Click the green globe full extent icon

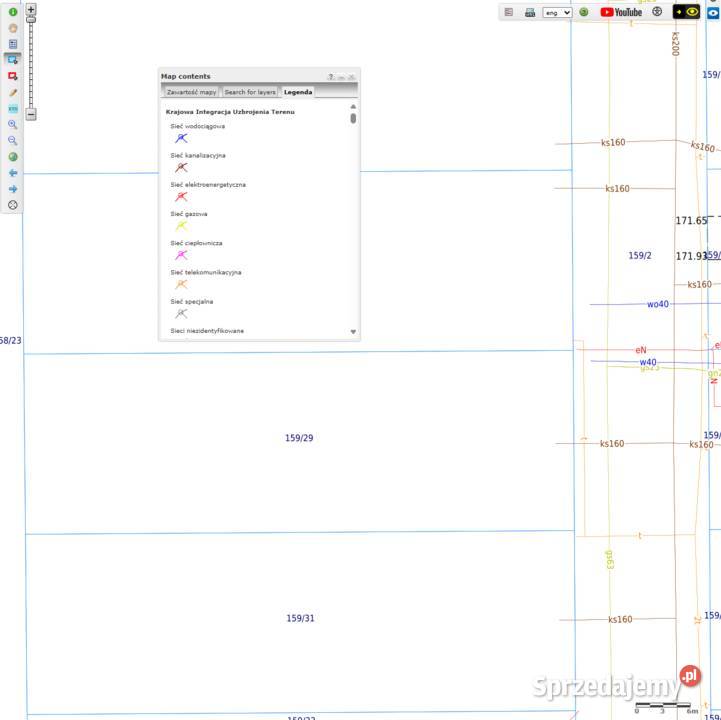pyautogui.click(x=13, y=157)
